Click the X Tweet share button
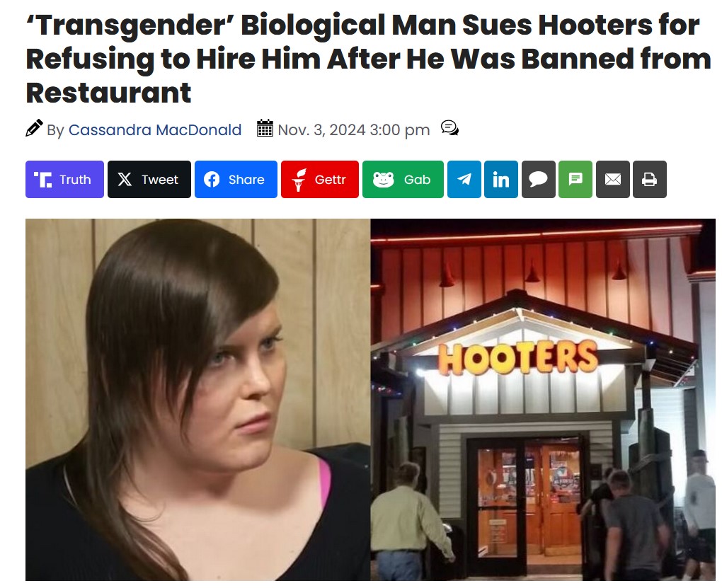This screenshot has height=588, width=722. [x=149, y=180]
